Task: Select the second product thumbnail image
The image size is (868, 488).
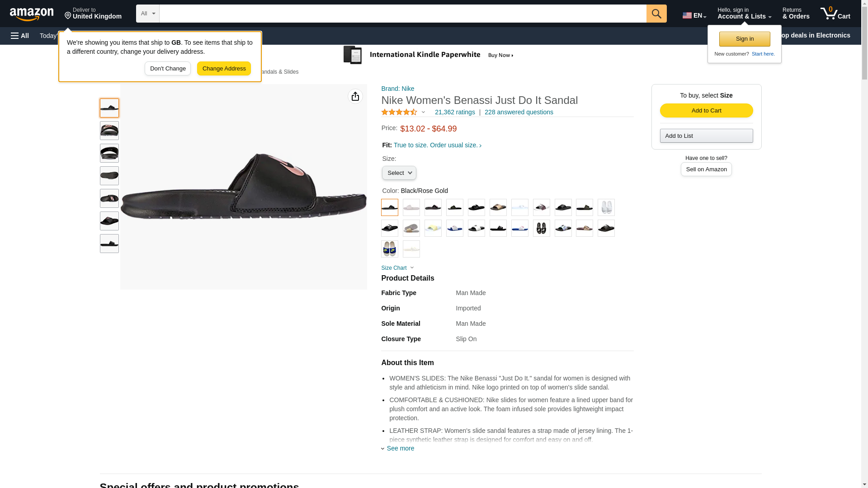Action: pos(109,131)
